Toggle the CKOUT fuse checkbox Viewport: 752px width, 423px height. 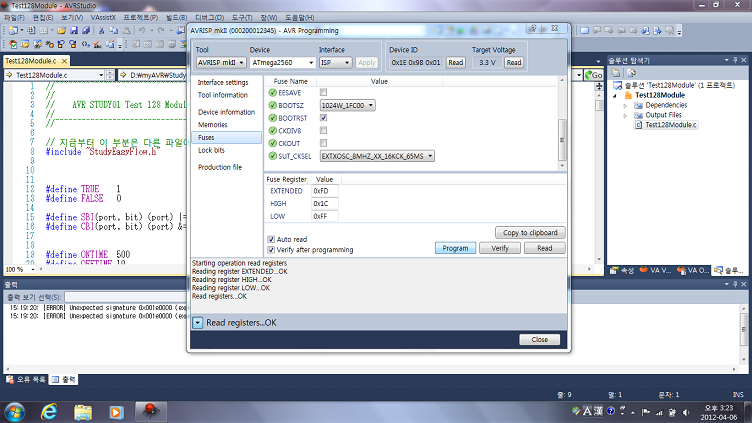pos(323,143)
